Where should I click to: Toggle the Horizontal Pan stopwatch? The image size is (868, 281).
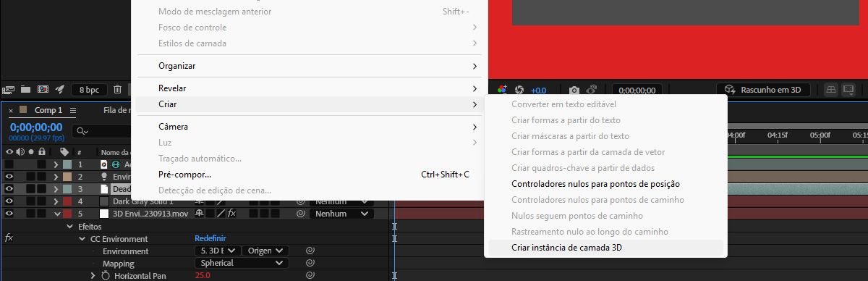[x=105, y=275]
